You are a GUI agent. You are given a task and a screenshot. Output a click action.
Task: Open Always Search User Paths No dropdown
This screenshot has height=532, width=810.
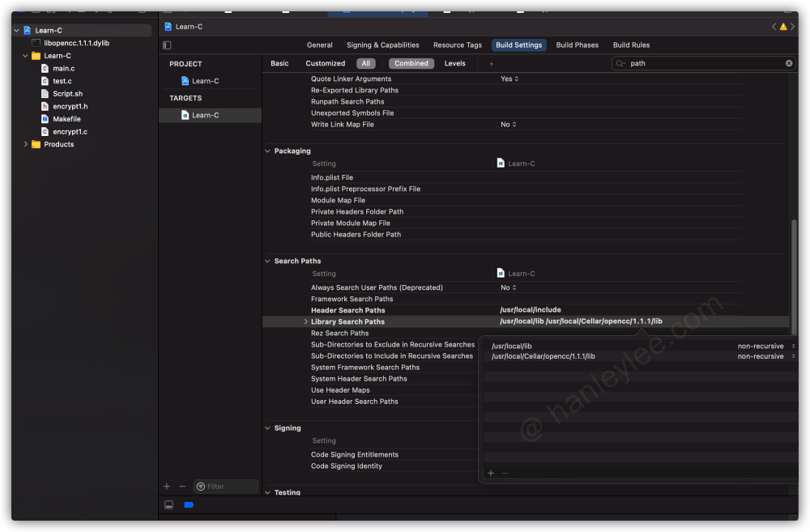tap(509, 287)
